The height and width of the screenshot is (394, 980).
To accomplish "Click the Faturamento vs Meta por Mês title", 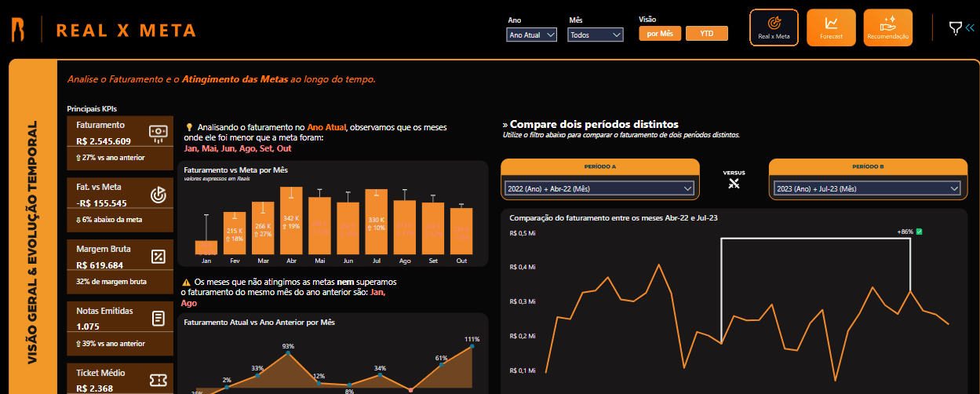I will [x=236, y=170].
